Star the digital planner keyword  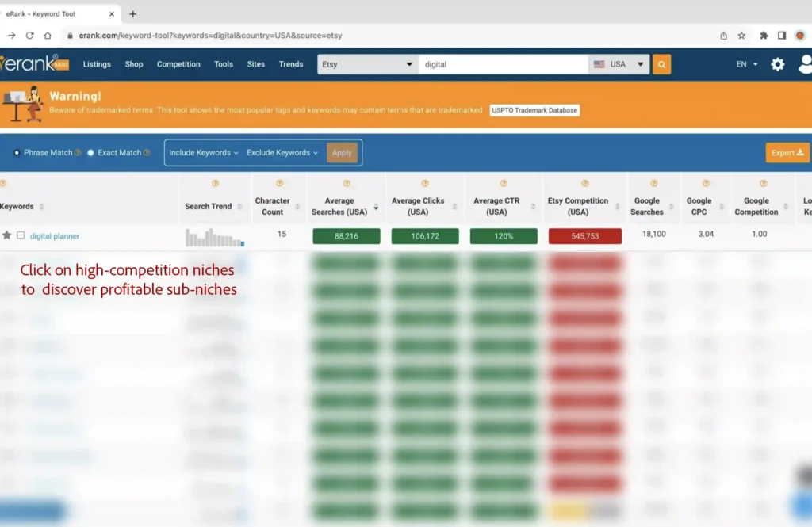point(7,235)
